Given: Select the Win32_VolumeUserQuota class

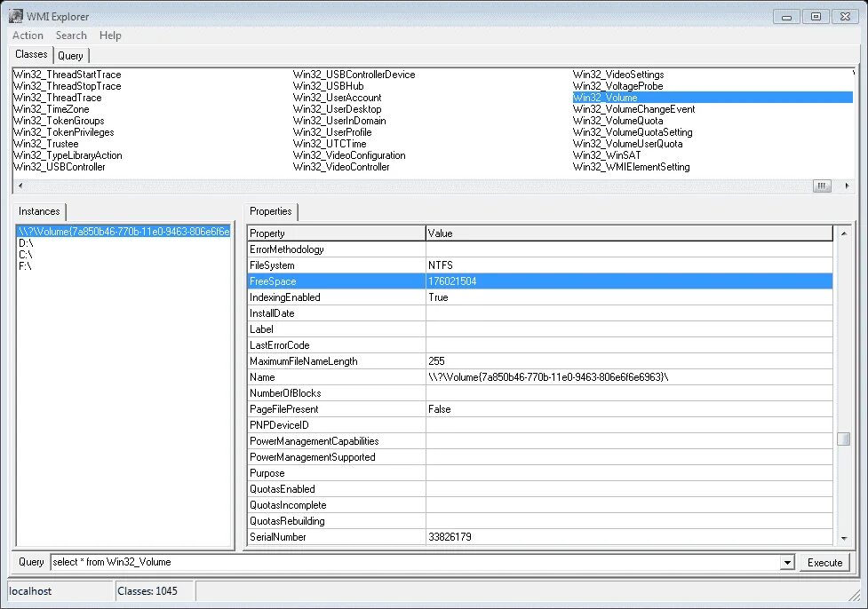Looking at the screenshot, I should click(x=628, y=144).
